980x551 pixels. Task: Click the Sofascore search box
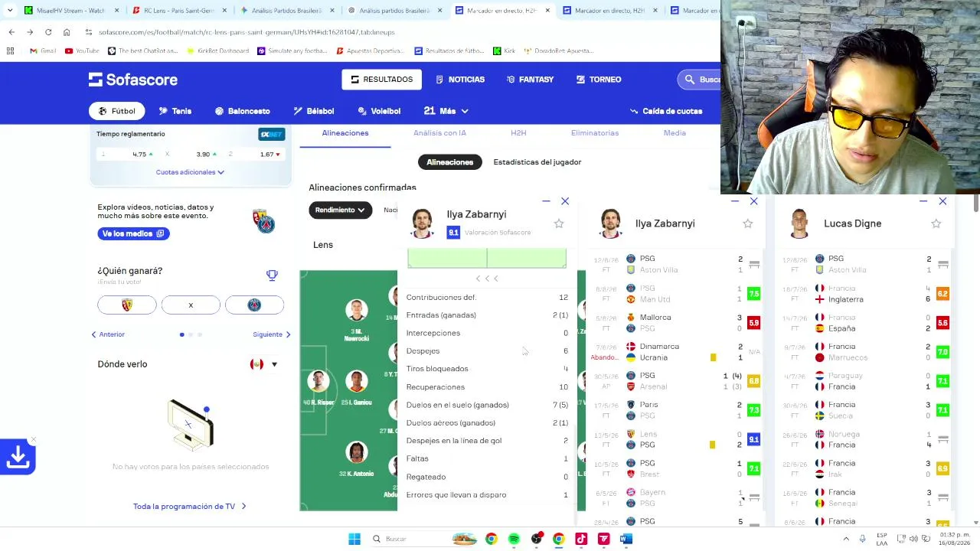point(699,80)
